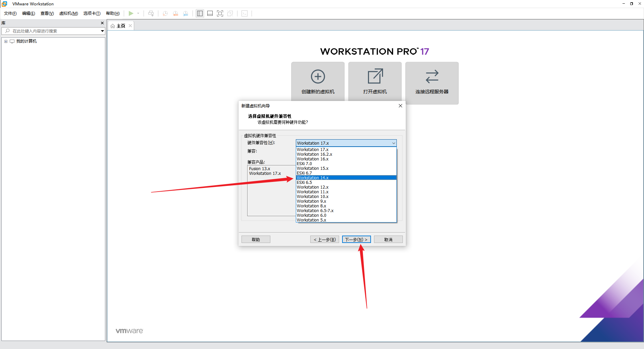Image resolution: width=644 pixels, height=349 pixels.
Task: Open the 虚拟机(M) menu
Action: tap(68, 13)
